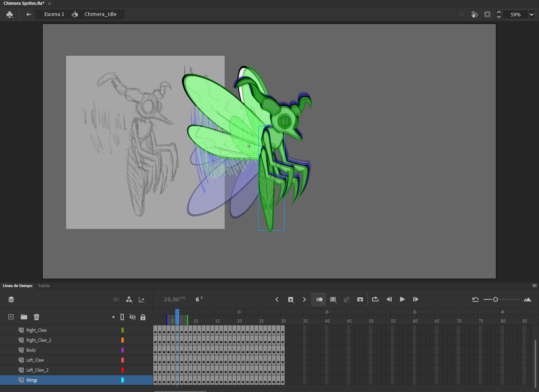
Task: Switch to the Salida tab
Action: [x=44, y=285]
